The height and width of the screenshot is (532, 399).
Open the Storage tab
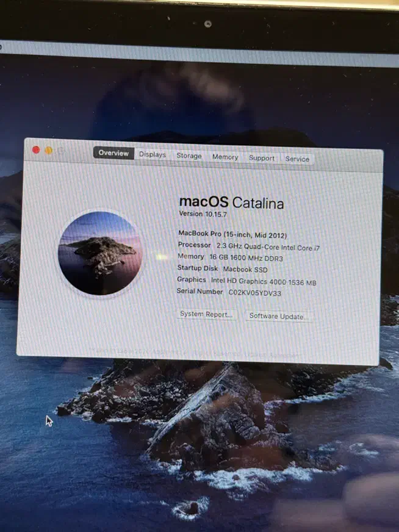[189, 156]
